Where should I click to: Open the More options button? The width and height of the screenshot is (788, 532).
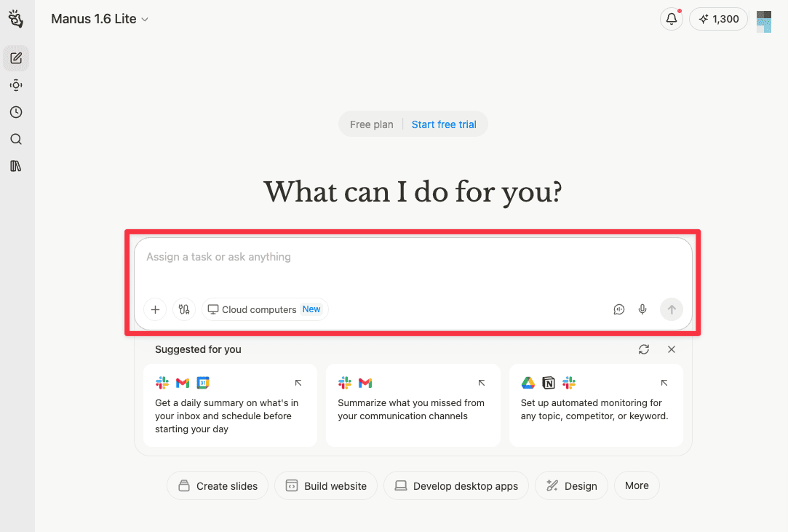coord(637,485)
